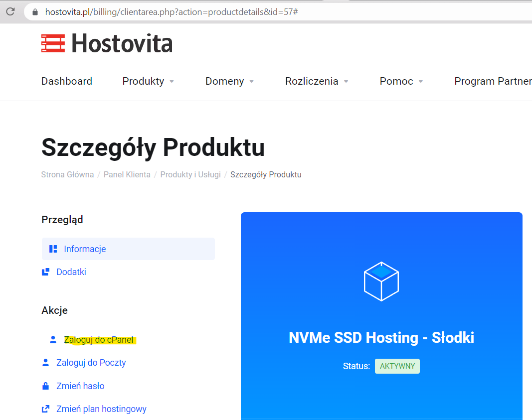The height and width of the screenshot is (420, 532).
Task: Click the Hostovita wordmark text
Action: (122, 44)
